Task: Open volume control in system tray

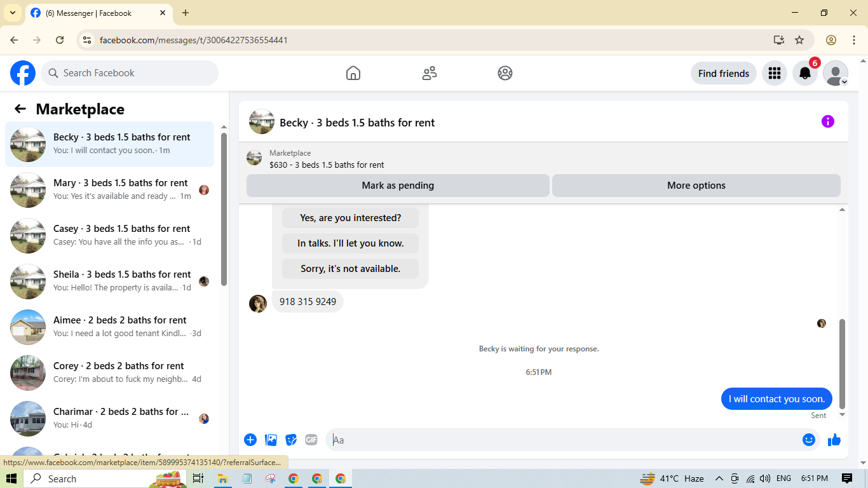Action: (765, 478)
